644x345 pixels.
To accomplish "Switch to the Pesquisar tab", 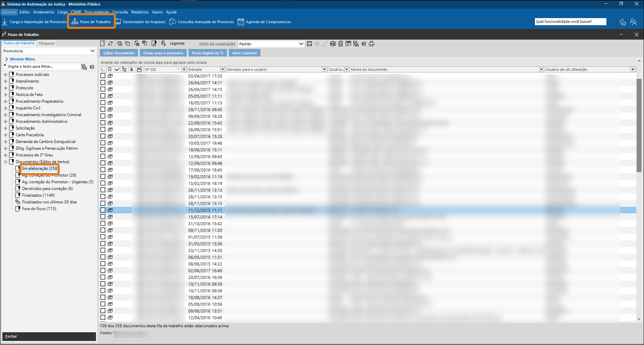I will [47, 43].
